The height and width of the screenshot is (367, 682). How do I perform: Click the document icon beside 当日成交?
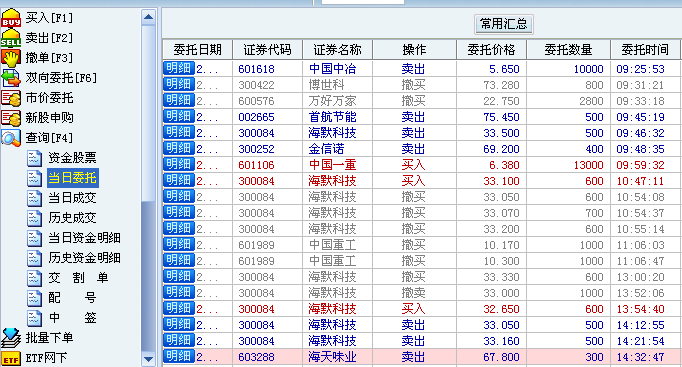(x=34, y=198)
